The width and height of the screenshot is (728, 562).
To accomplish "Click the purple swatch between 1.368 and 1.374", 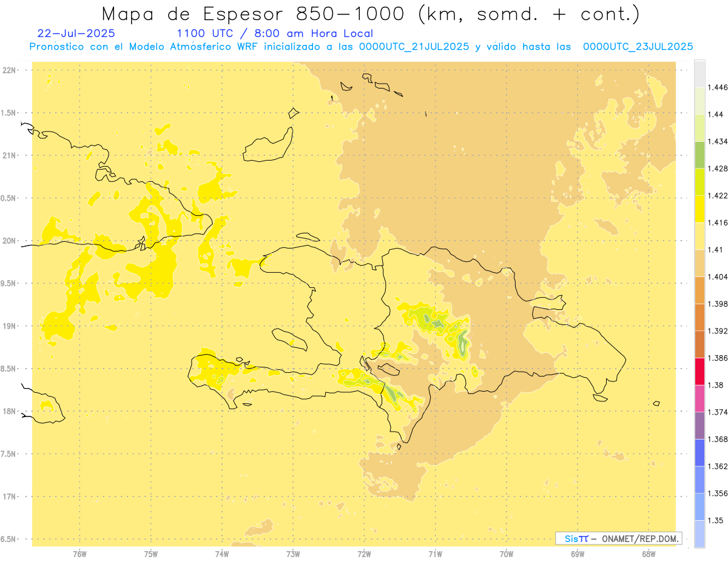I will point(700,425).
